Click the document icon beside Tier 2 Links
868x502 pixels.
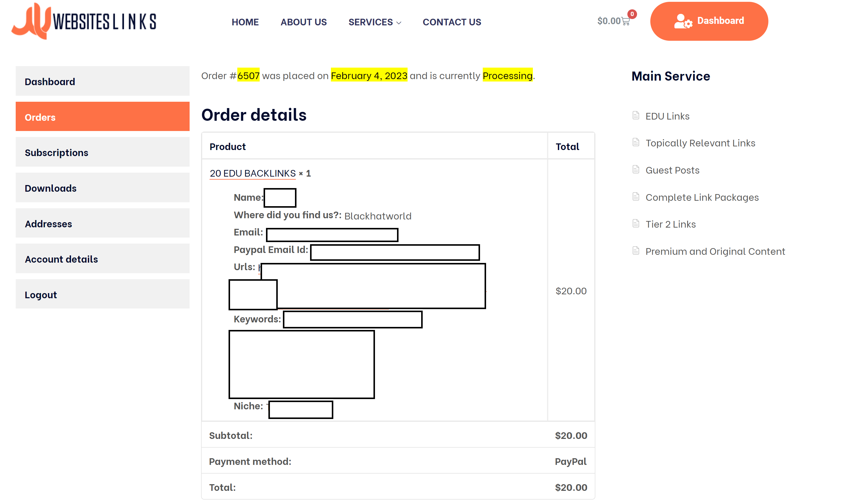636,223
